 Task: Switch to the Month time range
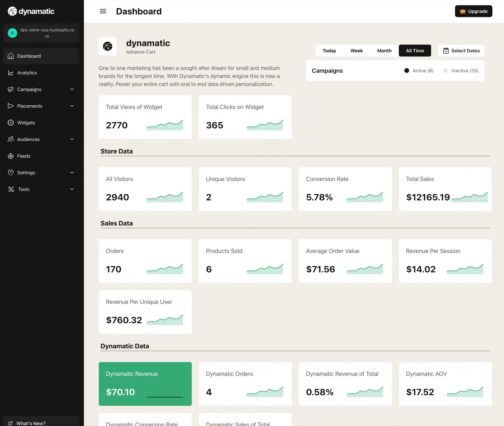click(x=384, y=51)
